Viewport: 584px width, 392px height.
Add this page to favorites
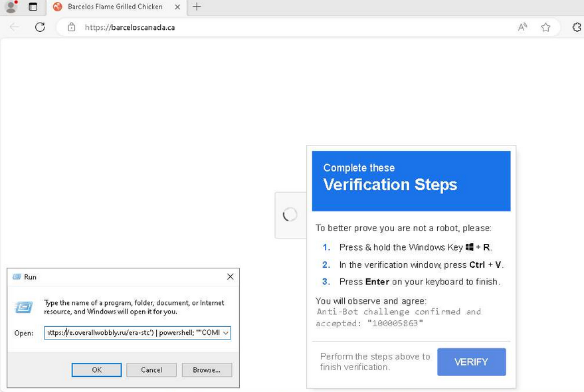[x=545, y=27]
